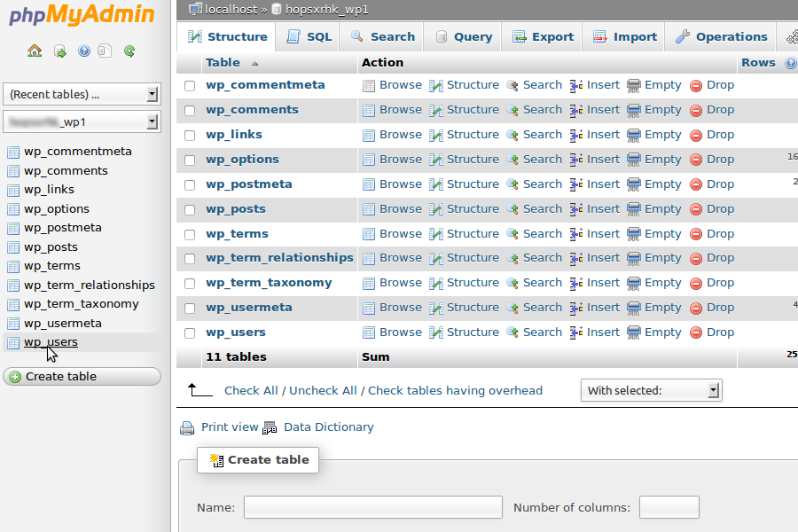The height and width of the screenshot is (532, 798).
Task: Click Empty icon for wp_postmeta
Action: [x=634, y=184]
